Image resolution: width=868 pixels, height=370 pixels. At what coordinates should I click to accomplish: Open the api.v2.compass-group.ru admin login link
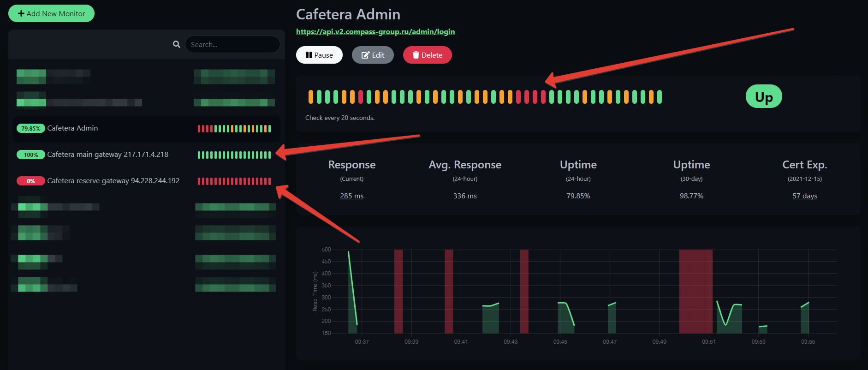[x=375, y=31]
